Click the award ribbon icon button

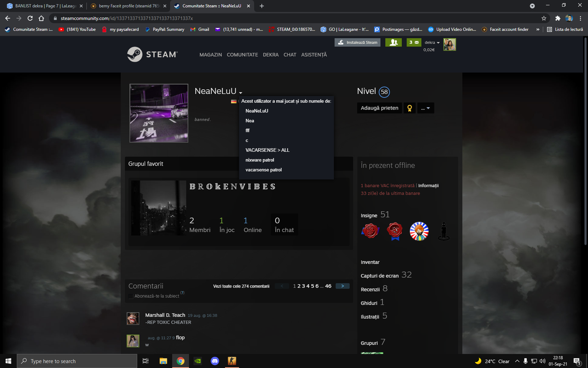pos(409,108)
